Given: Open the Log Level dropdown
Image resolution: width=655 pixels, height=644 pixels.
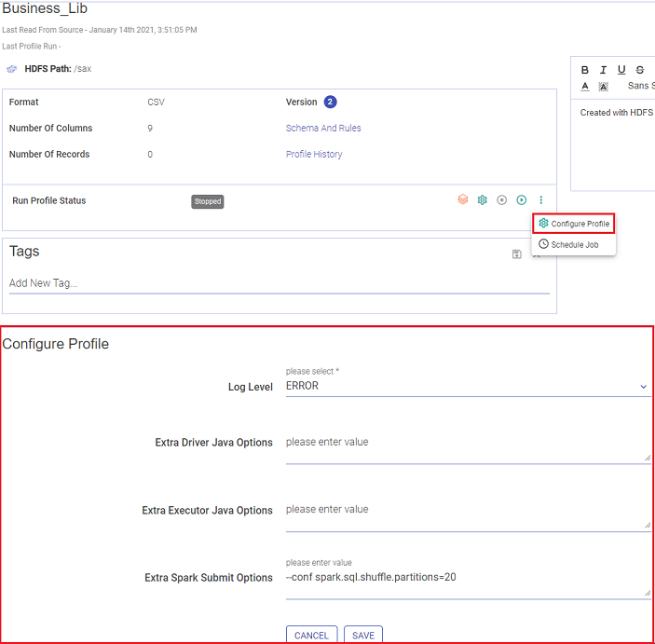Looking at the screenshot, I should click(469, 386).
